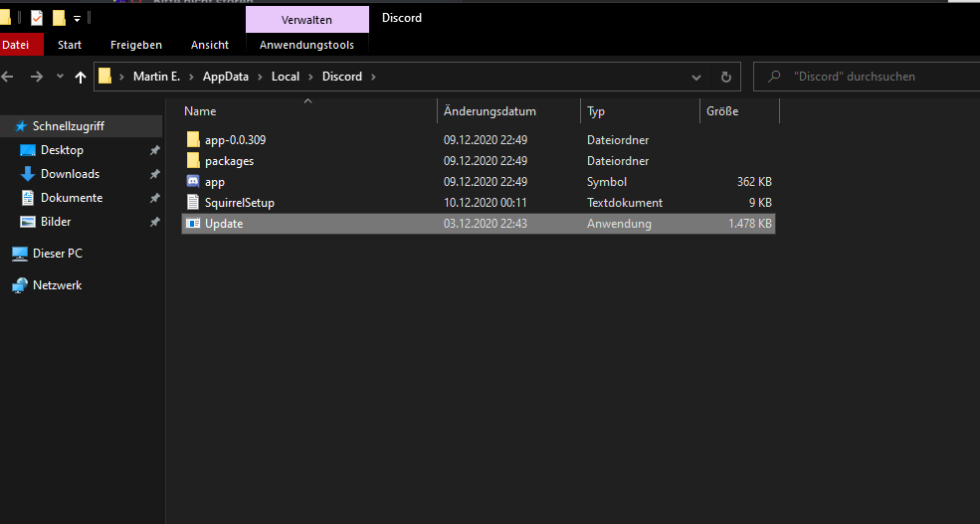
Task: Go forward with the right arrow button
Action: [37, 77]
